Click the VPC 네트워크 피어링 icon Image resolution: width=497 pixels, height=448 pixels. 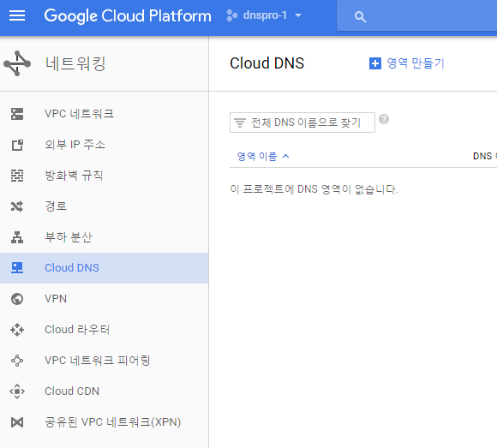pos(17,361)
